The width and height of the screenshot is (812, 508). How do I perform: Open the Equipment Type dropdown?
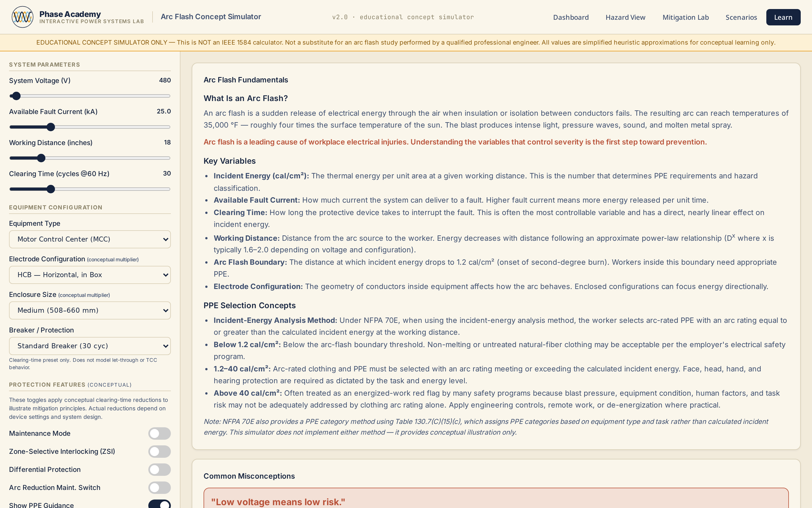[x=90, y=239]
